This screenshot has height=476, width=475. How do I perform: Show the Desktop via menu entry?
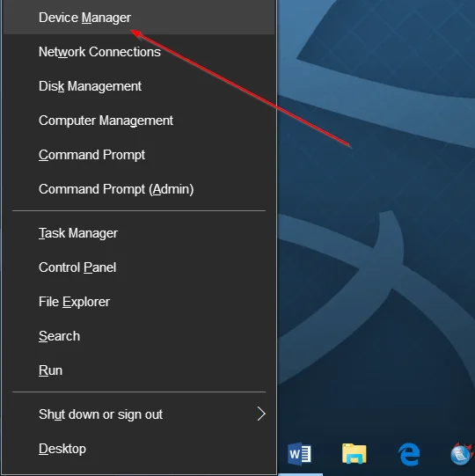tap(139, 449)
